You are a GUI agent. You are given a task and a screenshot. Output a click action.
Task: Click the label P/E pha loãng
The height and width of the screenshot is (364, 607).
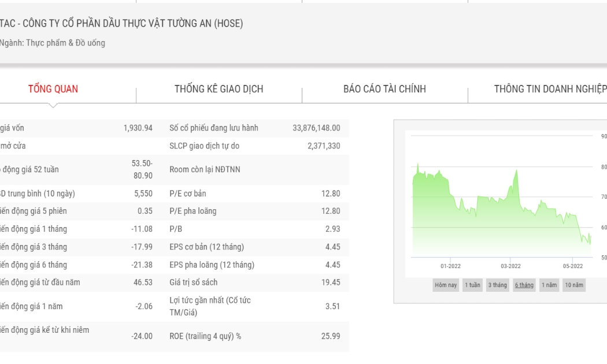[x=193, y=211]
